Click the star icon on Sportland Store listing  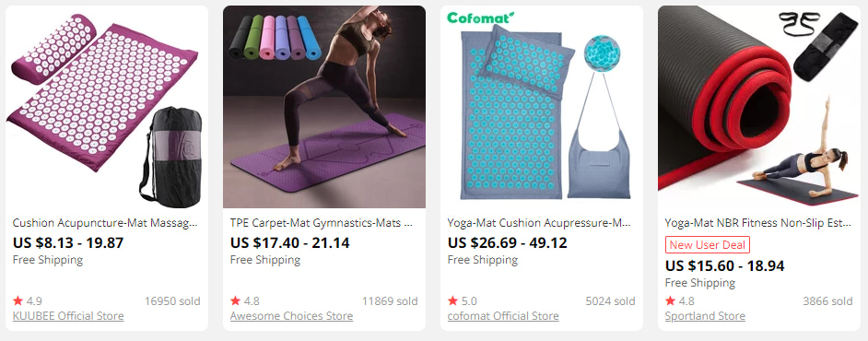[x=671, y=300]
